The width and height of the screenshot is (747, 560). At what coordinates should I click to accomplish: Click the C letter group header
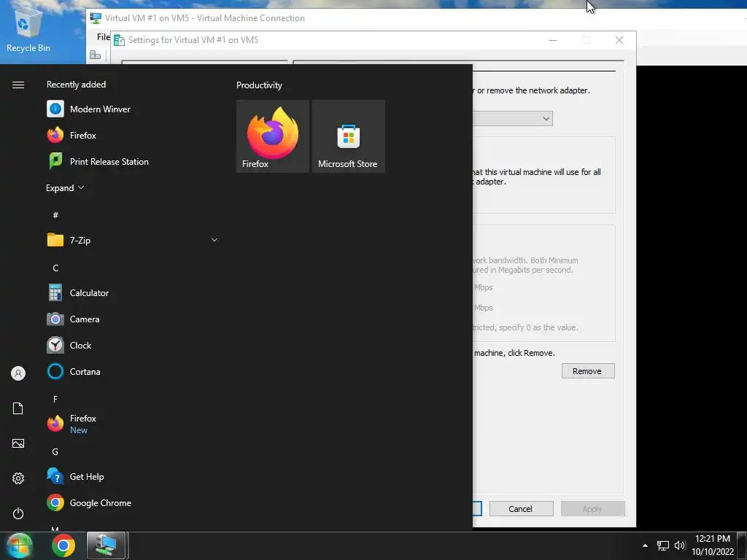point(55,268)
